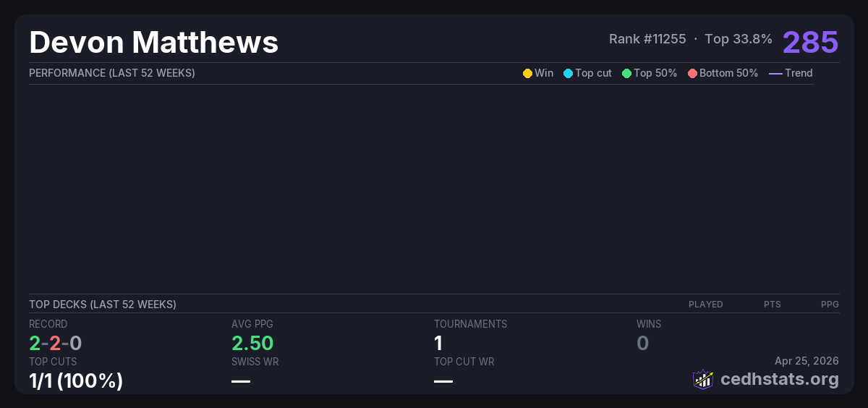Click the Performance (Last 52 Weeks) heading
Viewport: 868px width, 408px height.
[111, 73]
